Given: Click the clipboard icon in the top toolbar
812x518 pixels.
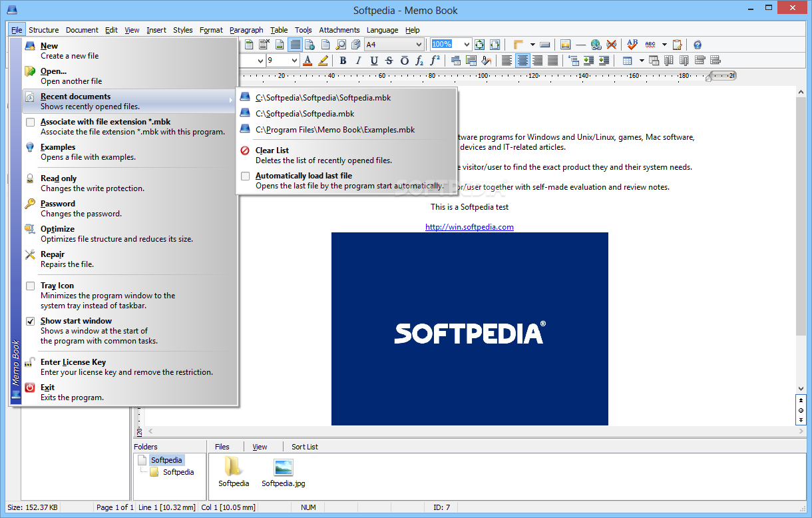Looking at the screenshot, I should coord(677,45).
